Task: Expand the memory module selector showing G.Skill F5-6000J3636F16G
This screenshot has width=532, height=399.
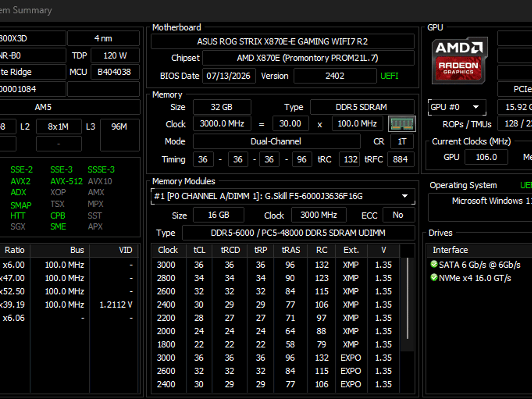Action: tap(283, 196)
